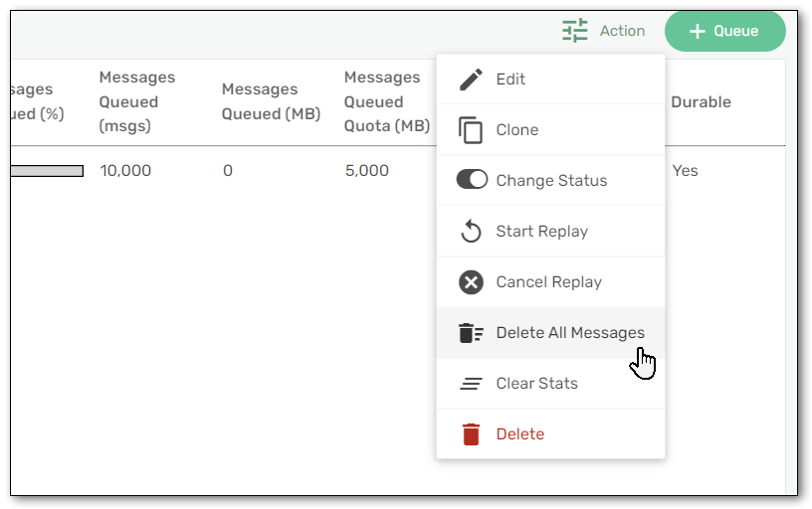Open the Action dropdown menu
Image resolution: width=812 pixels, height=509 pixels.
point(603,31)
